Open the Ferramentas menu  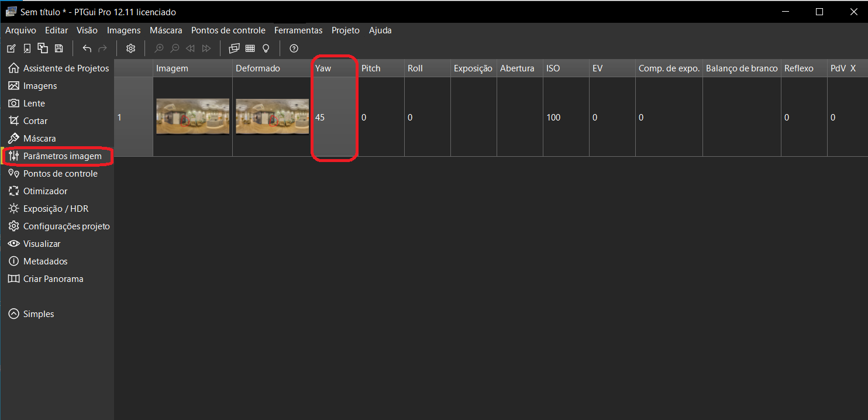(298, 30)
